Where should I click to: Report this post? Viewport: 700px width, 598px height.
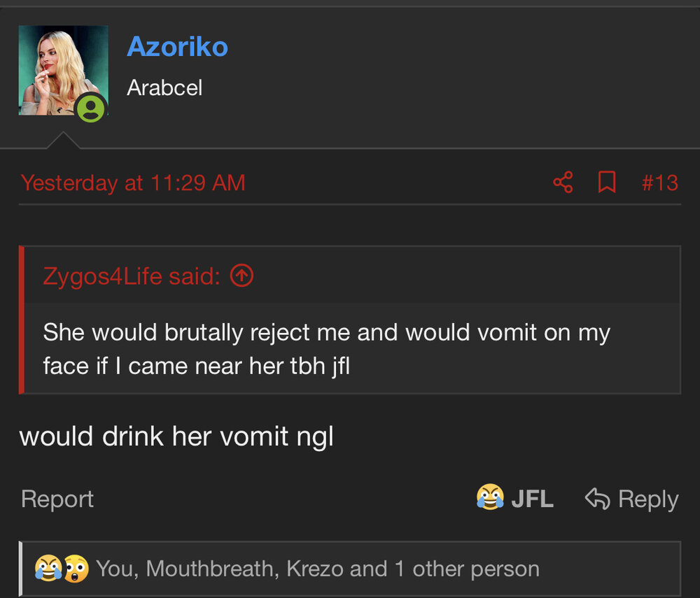point(57,499)
